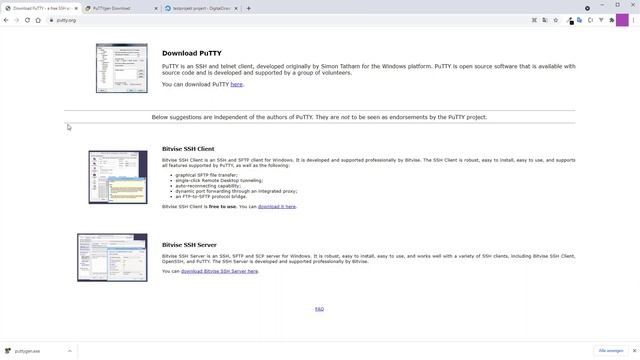Minimize the Chrome window
640x360 pixels.
(x=602, y=5)
